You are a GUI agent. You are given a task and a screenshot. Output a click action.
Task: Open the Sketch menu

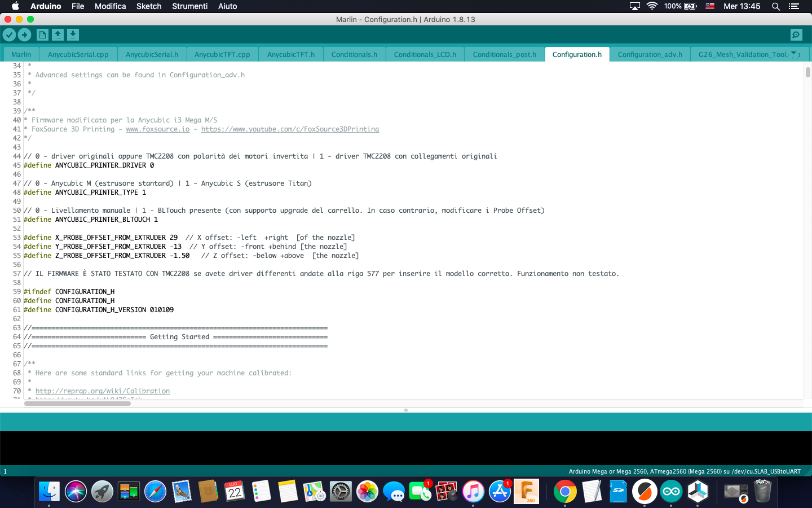click(149, 6)
